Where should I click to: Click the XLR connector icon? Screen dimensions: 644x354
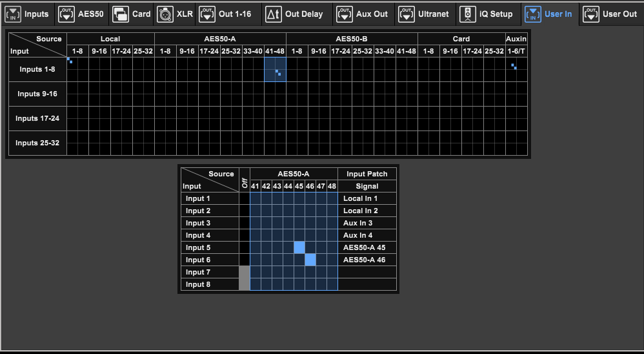165,14
